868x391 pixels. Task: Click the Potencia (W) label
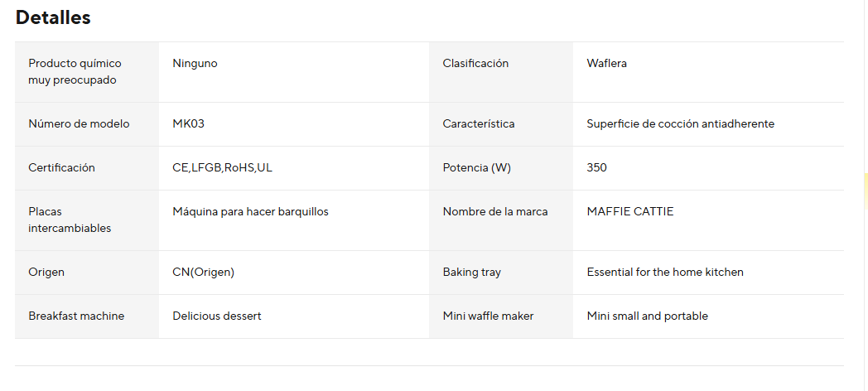point(477,168)
